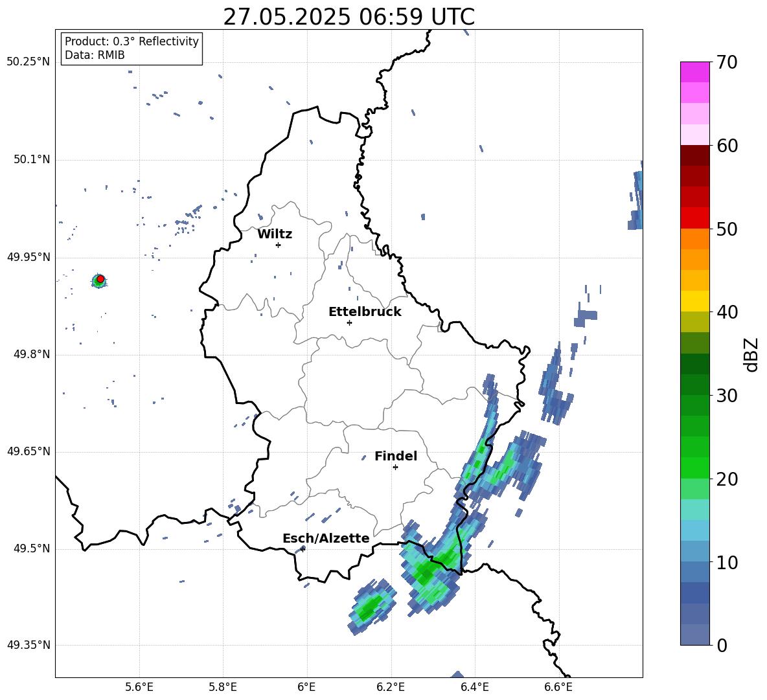The image size is (767, 700).
Task: Click the 60 value on colorbar
Action: [727, 146]
